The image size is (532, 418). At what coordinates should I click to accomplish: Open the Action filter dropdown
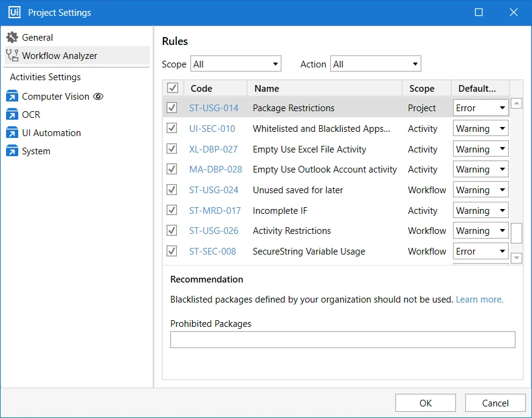(x=376, y=64)
